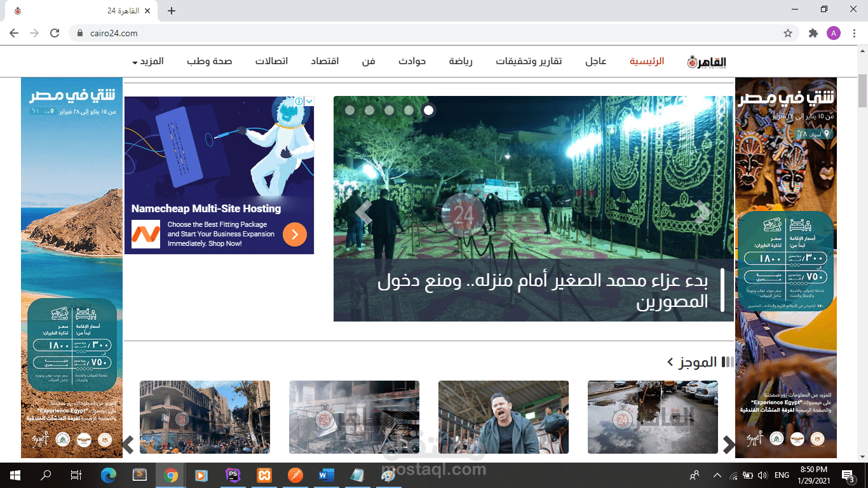Open the Windows notification center

tap(848, 475)
